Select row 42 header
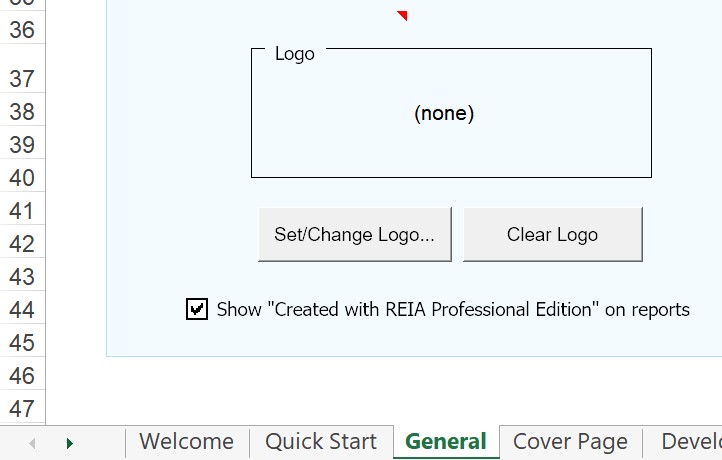Screen dimensions: 722x460 point(22,244)
